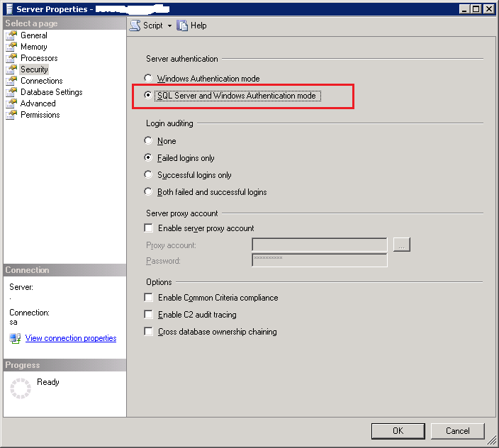Click the proxy account browse button

(x=402, y=245)
